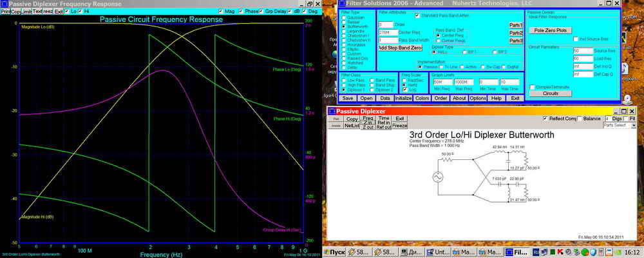Click Print in Frequency Response window
The height and width of the screenshot is (258, 644).
coord(5,12)
